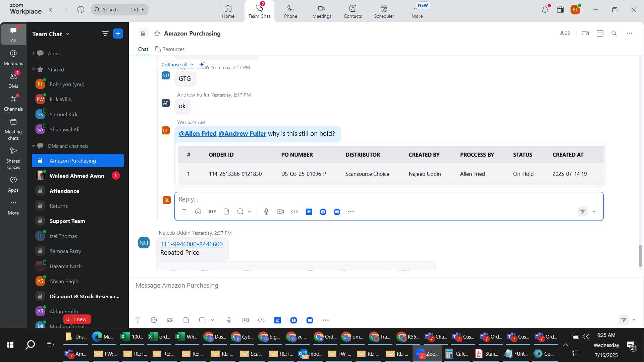Click the chat vertical scrollbar thumb

(x=640, y=256)
